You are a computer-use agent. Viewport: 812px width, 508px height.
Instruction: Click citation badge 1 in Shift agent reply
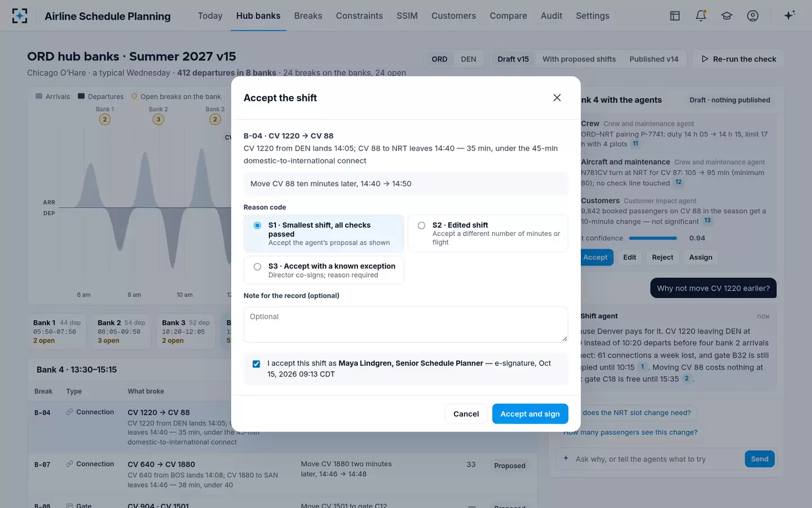(x=642, y=367)
